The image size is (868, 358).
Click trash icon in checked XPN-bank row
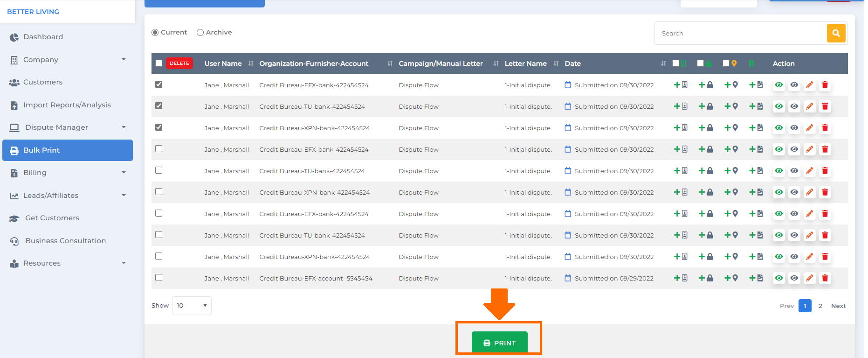coord(825,128)
